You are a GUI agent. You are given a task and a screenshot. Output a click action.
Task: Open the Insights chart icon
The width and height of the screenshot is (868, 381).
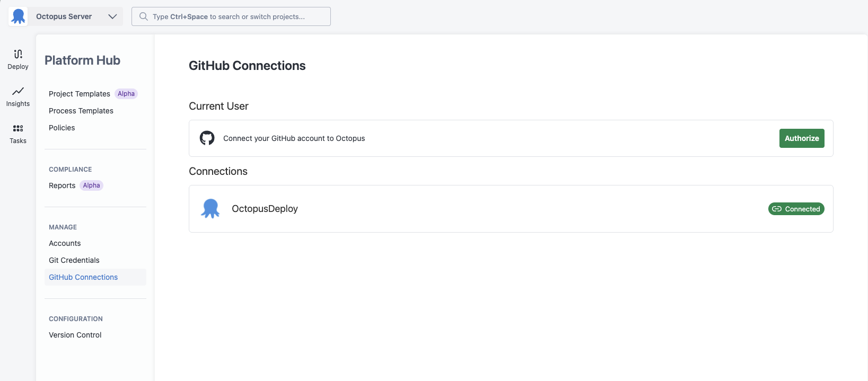18,91
